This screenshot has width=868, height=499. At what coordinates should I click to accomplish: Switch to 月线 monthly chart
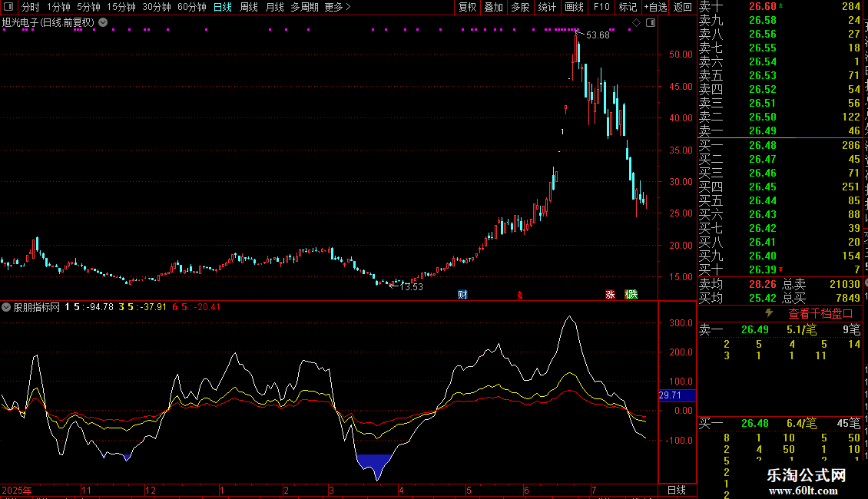[274, 7]
